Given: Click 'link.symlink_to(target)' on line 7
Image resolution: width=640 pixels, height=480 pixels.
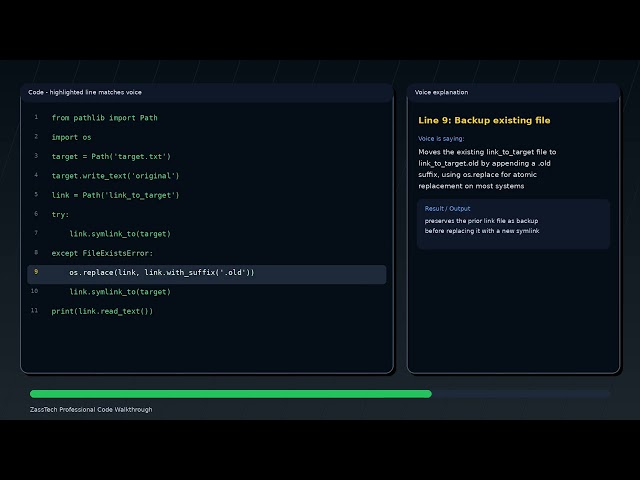Looking at the screenshot, I should (x=120, y=234).
